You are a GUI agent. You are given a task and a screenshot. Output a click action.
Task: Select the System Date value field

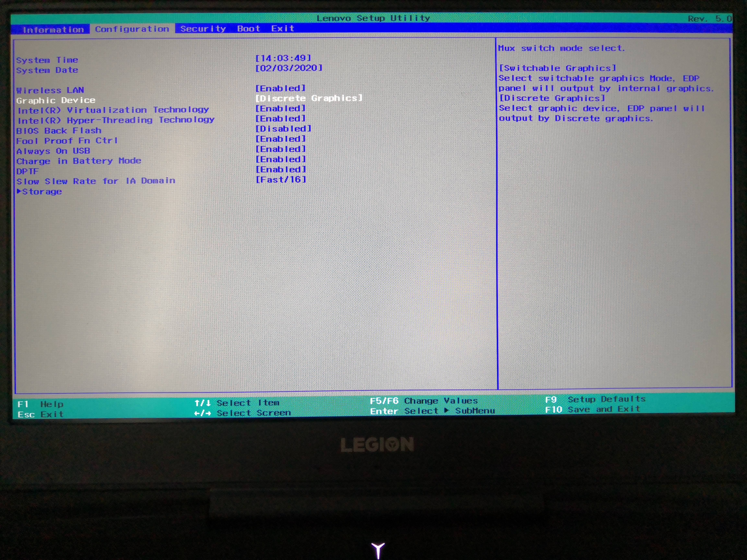pos(289,68)
